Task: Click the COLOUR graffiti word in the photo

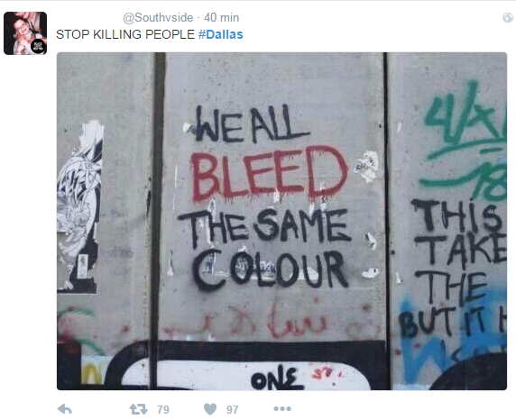Action: click(x=270, y=269)
